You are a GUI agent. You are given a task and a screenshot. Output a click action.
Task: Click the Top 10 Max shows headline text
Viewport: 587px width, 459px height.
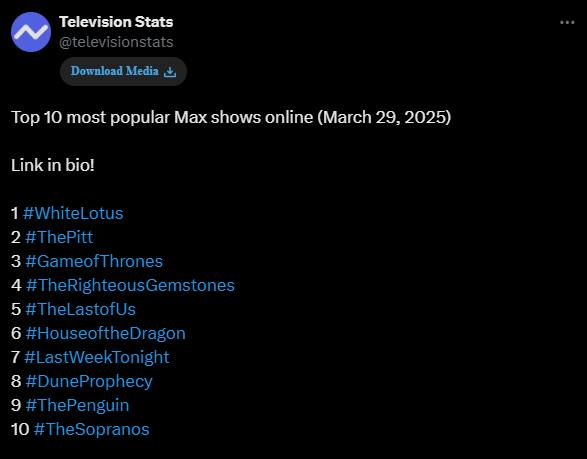(231, 118)
